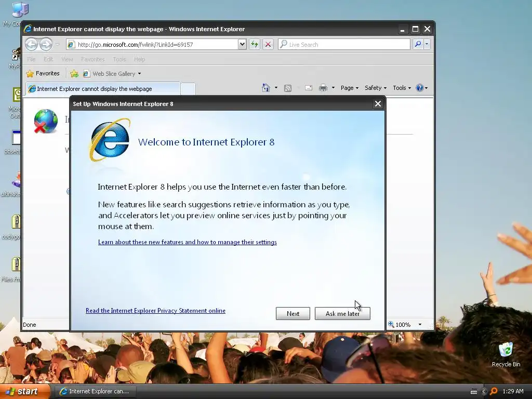Click the zoom level 100% button

[400, 325]
